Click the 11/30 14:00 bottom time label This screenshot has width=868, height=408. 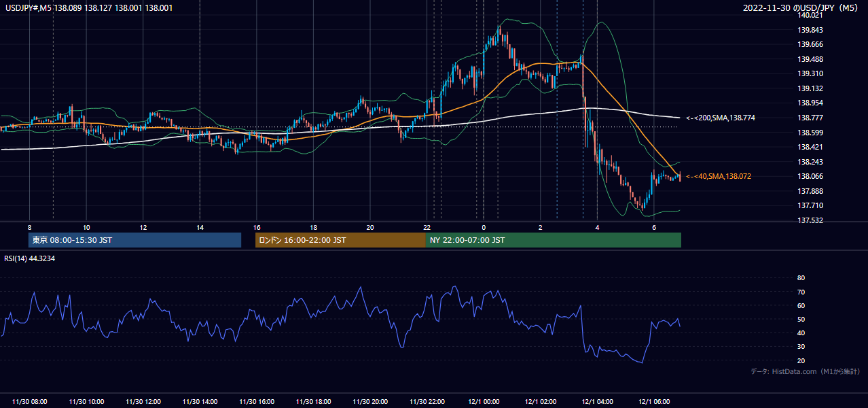200,402
